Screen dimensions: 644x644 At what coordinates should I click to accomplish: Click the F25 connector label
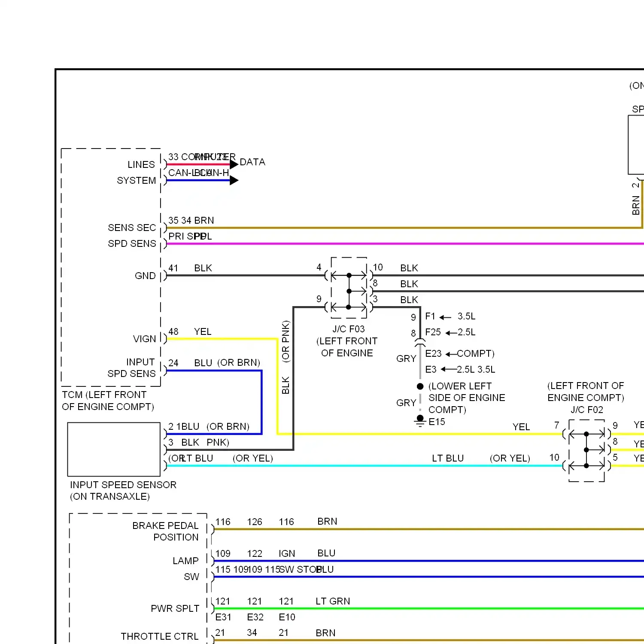[x=433, y=332]
